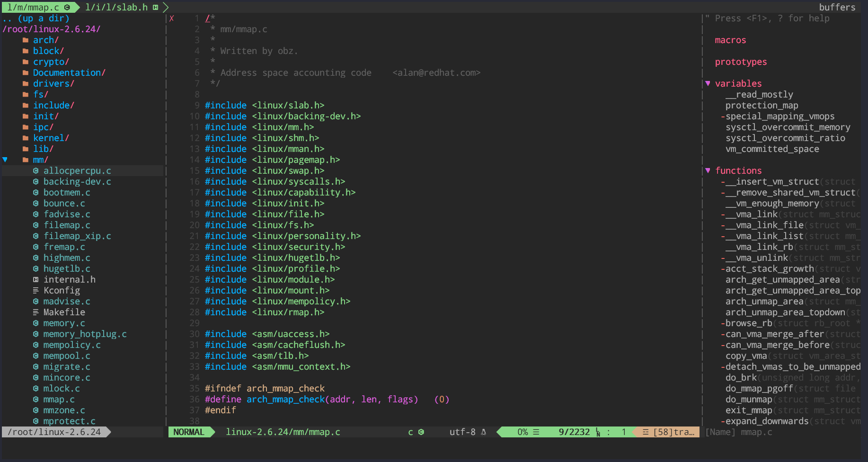The image size is (868, 462).
Task: Click the 9/2232 line position indicator
Action: coord(574,432)
